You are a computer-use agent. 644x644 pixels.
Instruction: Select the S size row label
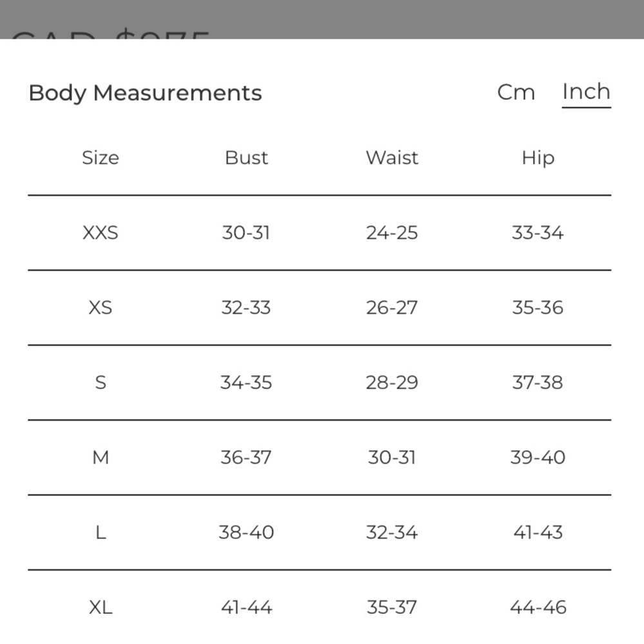(x=100, y=383)
